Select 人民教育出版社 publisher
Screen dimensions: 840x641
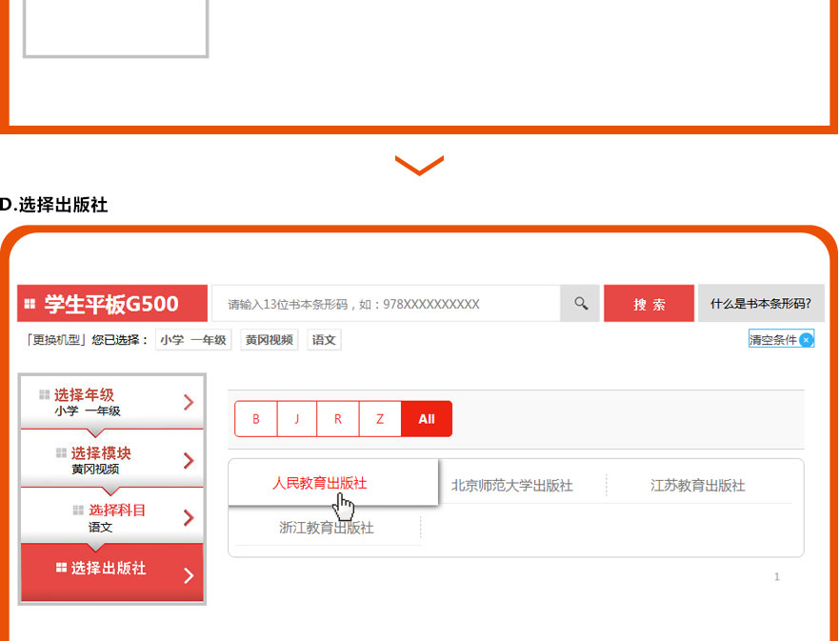coord(319,483)
